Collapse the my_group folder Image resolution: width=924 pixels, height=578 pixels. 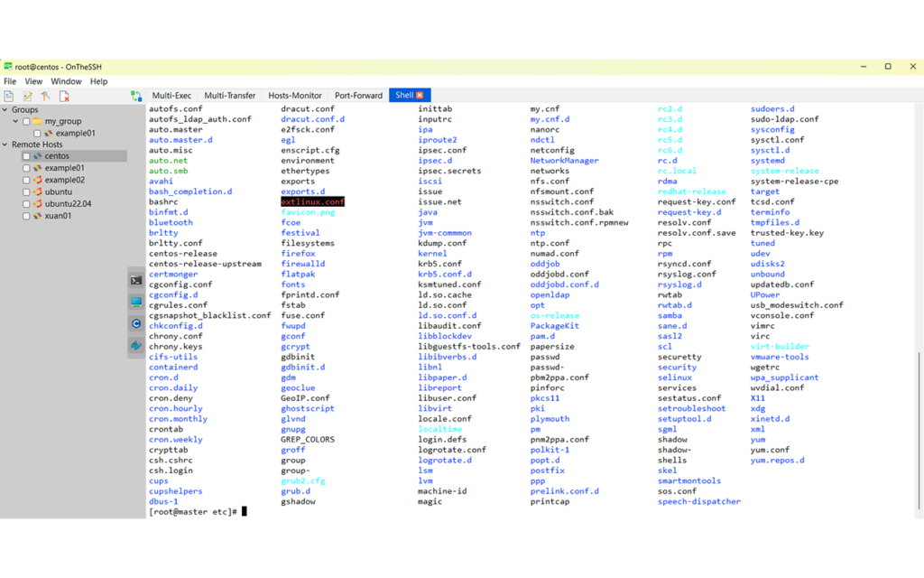(14, 120)
